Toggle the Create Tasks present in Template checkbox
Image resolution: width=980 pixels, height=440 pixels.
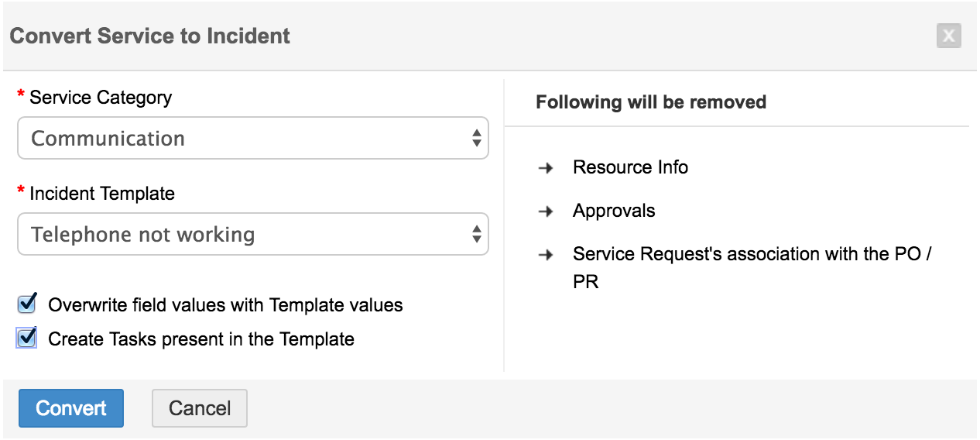(x=27, y=339)
